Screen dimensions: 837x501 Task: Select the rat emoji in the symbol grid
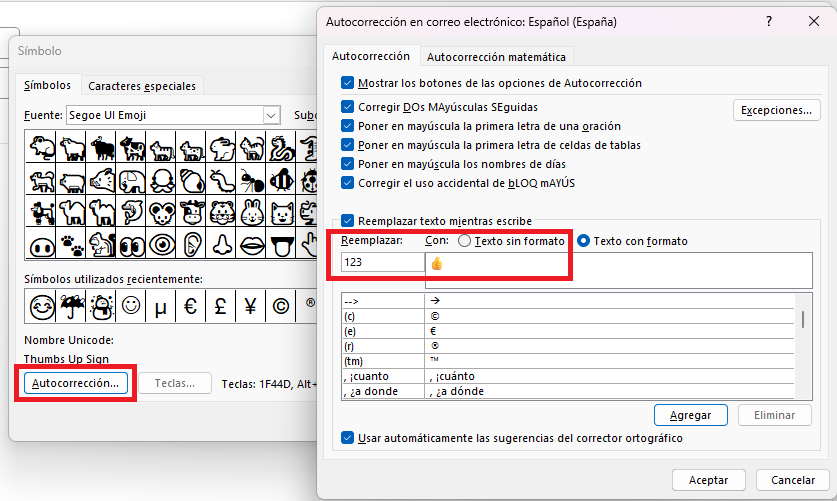coord(42,147)
